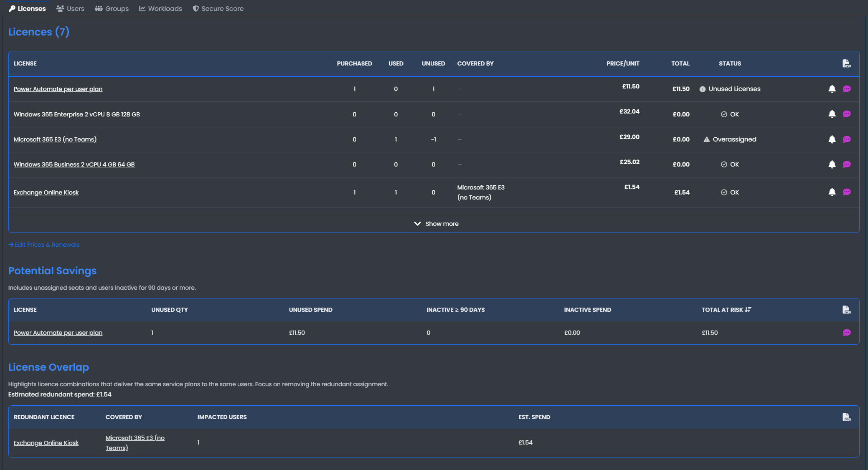Open Microsoft 365 E3 (no Teams) in License Overlap
The height and width of the screenshot is (470, 868).
pyautogui.click(x=135, y=443)
